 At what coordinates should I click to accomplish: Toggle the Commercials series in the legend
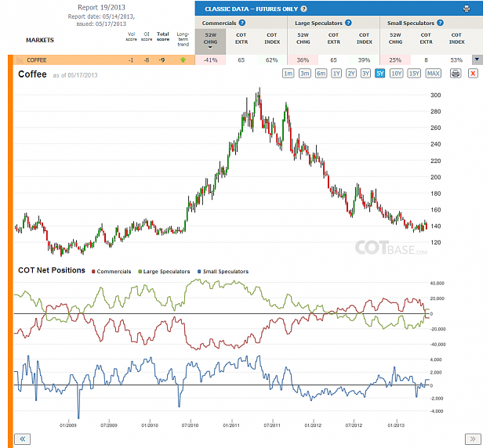coord(111,272)
